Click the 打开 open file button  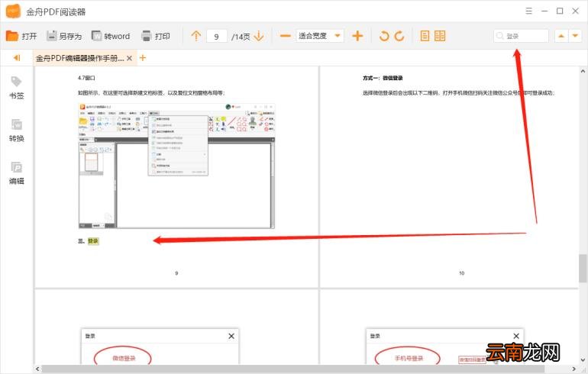[21, 36]
